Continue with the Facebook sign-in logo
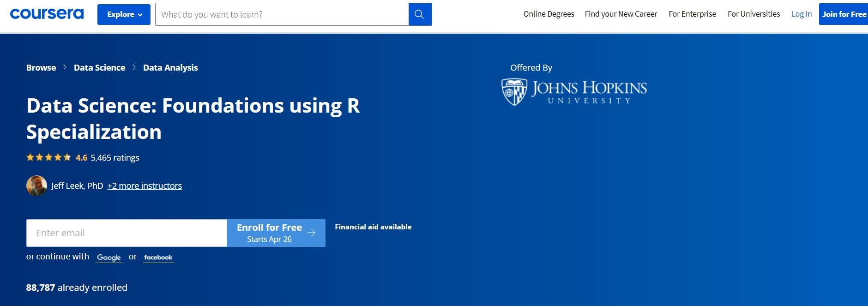Image resolution: width=868 pixels, height=306 pixels. (x=158, y=257)
